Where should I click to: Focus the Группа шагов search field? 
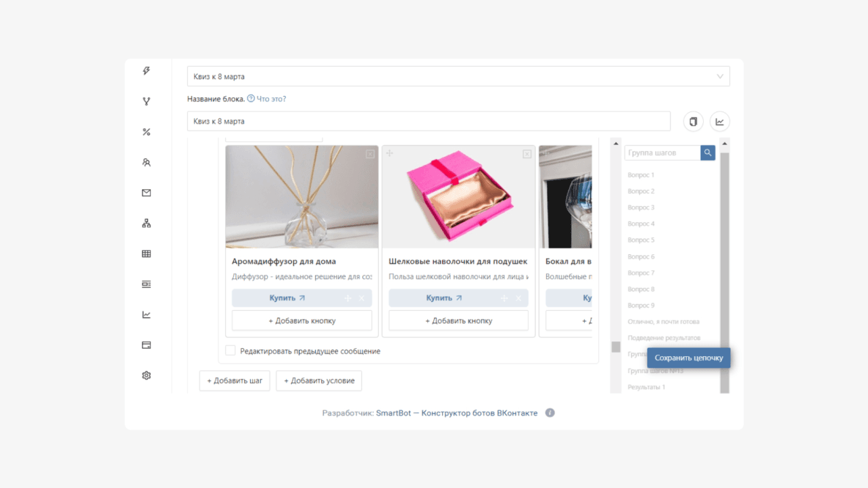coord(663,152)
